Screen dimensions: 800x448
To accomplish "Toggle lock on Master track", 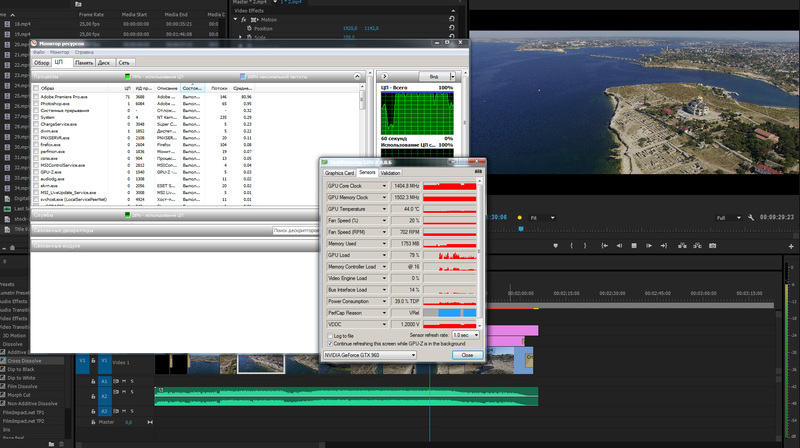I will [x=93, y=422].
